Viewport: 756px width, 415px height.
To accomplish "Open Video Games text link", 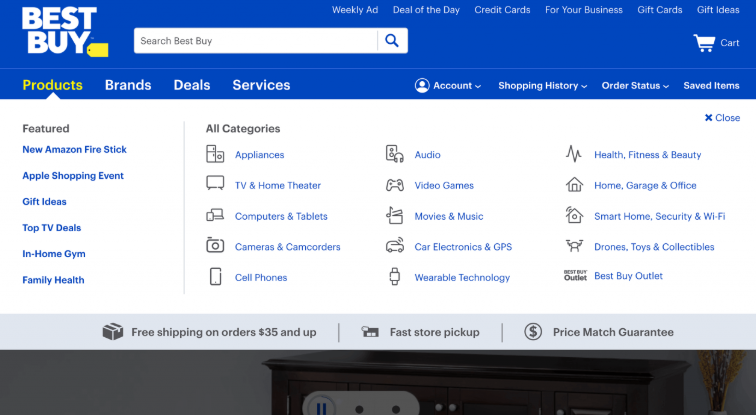I will coord(444,186).
